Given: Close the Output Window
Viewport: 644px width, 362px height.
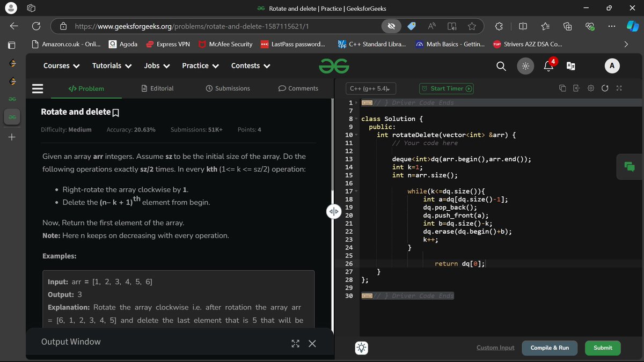Looking at the screenshot, I should (312, 344).
